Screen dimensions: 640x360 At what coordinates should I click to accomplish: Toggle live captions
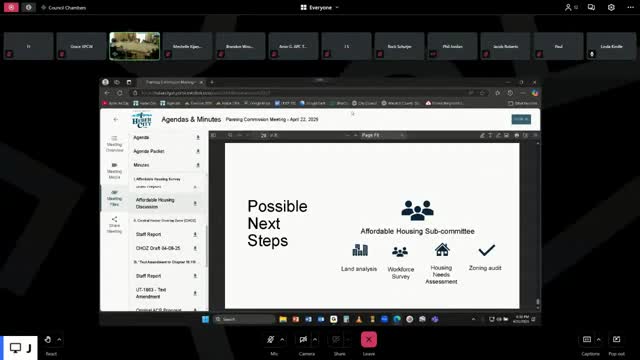tap(587, 340)
